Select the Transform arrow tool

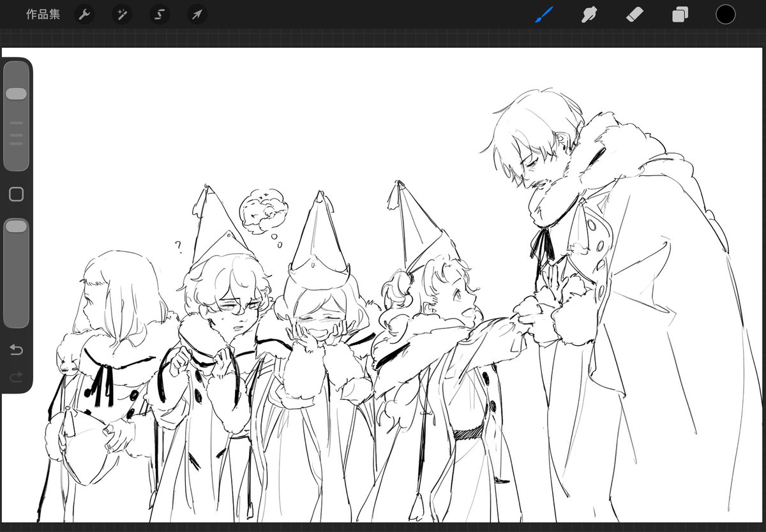point(197,14)
